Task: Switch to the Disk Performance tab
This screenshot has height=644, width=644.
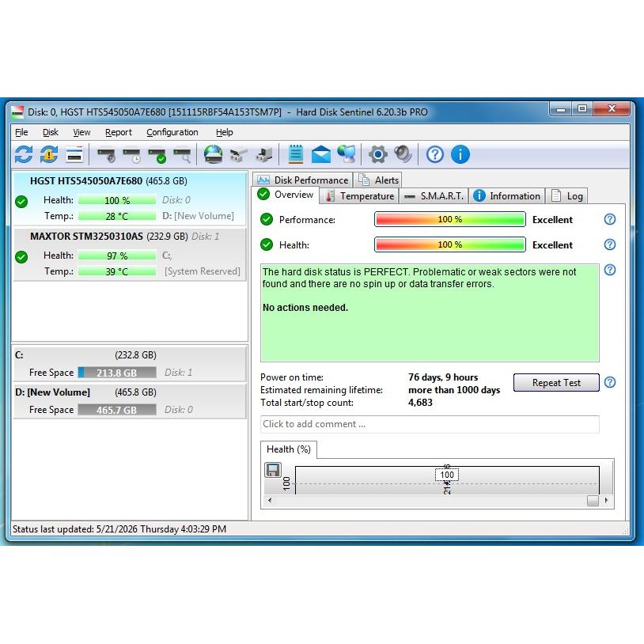Action: click(x=303, y=180)
